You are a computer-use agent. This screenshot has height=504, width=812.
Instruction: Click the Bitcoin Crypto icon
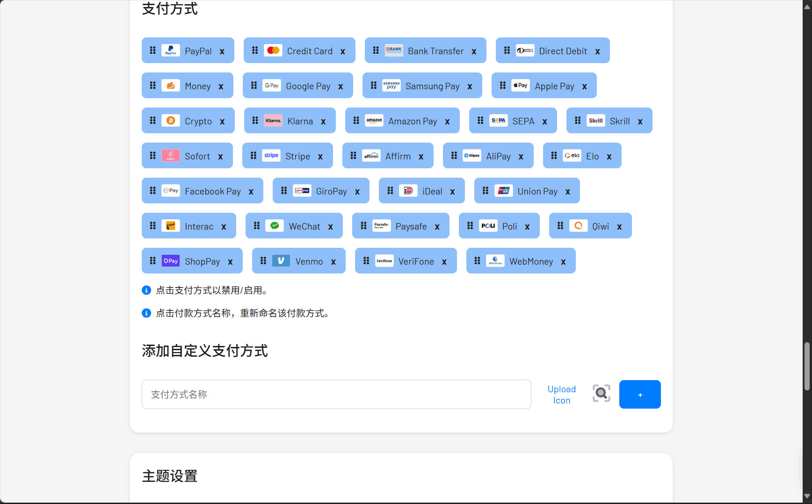170,121
